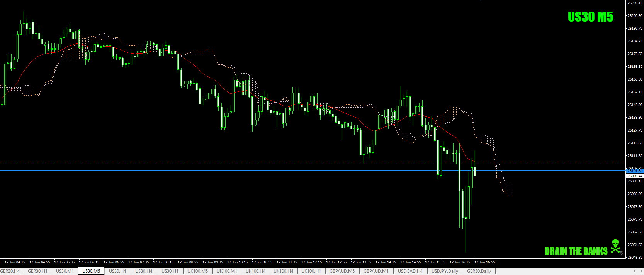
Task: Click the 17 Jun 04:15 time label
Action: click(x=15, y=262)
